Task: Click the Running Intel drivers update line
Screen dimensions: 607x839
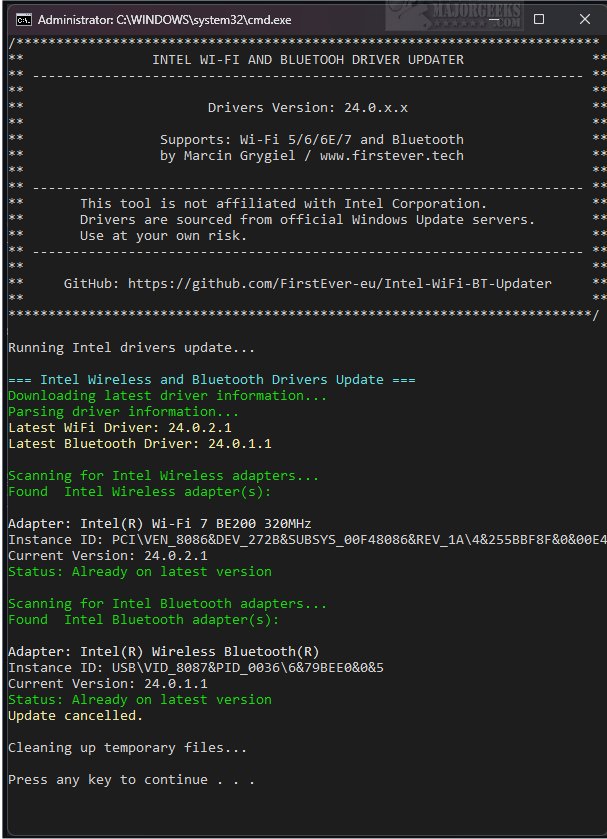Action: 131,348
